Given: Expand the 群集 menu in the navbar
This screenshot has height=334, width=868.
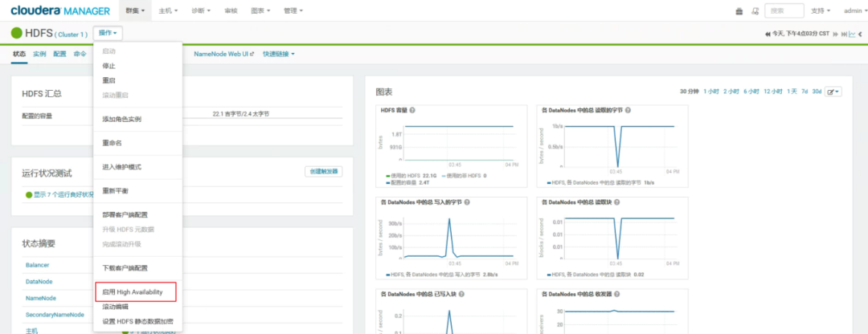Looking at the screenshot, I should pyautogui.click(x=137, y=11).
